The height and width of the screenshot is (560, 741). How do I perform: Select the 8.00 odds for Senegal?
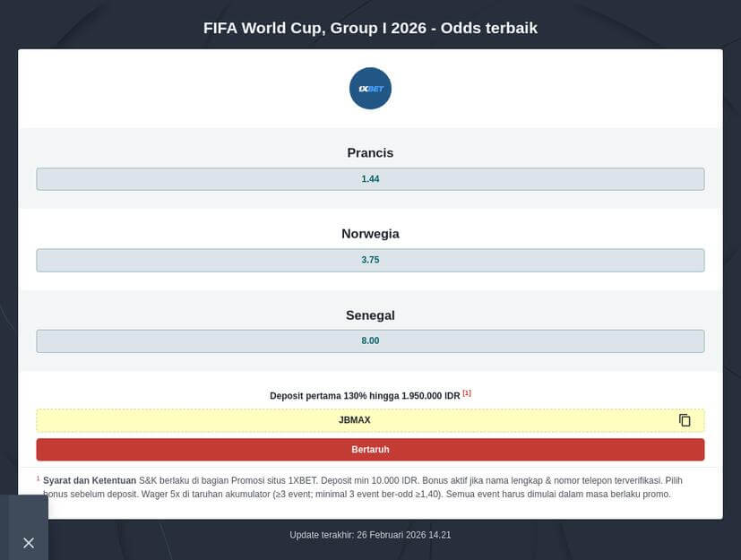[370, 340]
